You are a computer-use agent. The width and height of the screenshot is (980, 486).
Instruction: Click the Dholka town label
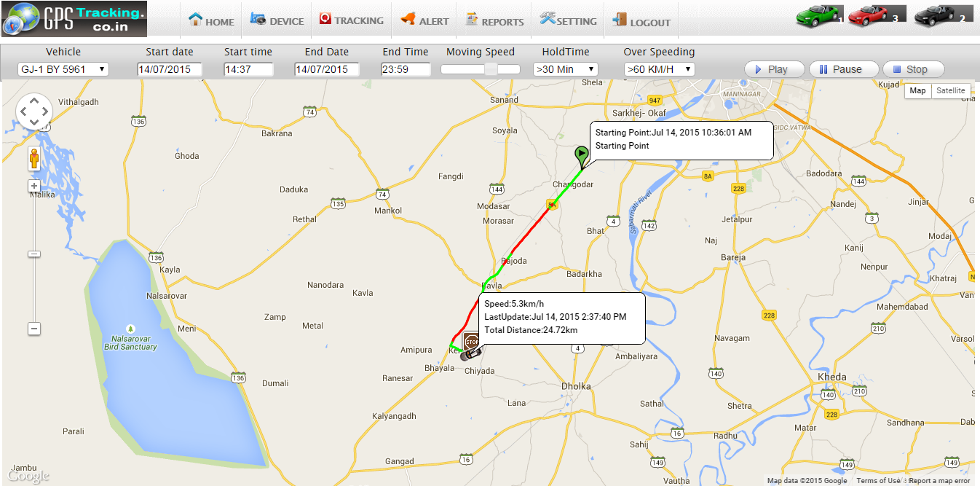click(576, 385)
